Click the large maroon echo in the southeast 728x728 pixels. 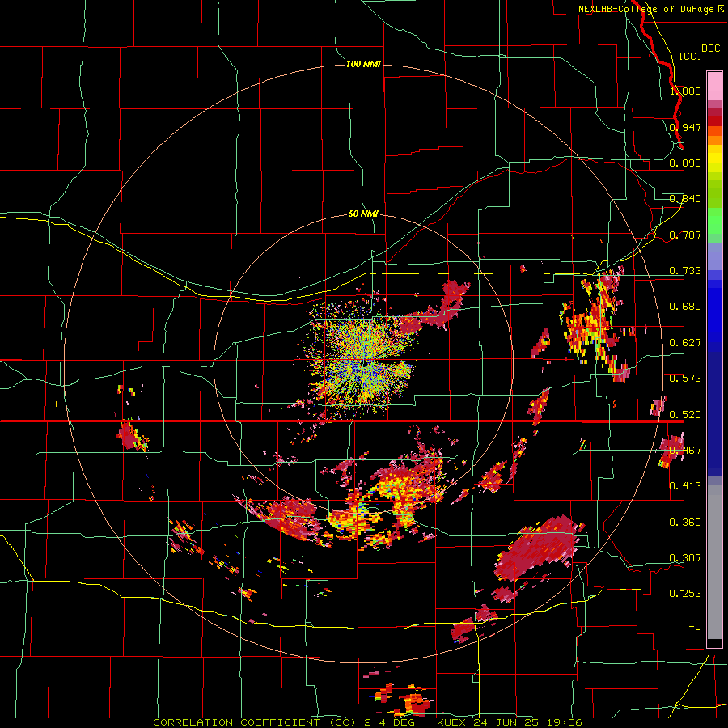[539, 548]
